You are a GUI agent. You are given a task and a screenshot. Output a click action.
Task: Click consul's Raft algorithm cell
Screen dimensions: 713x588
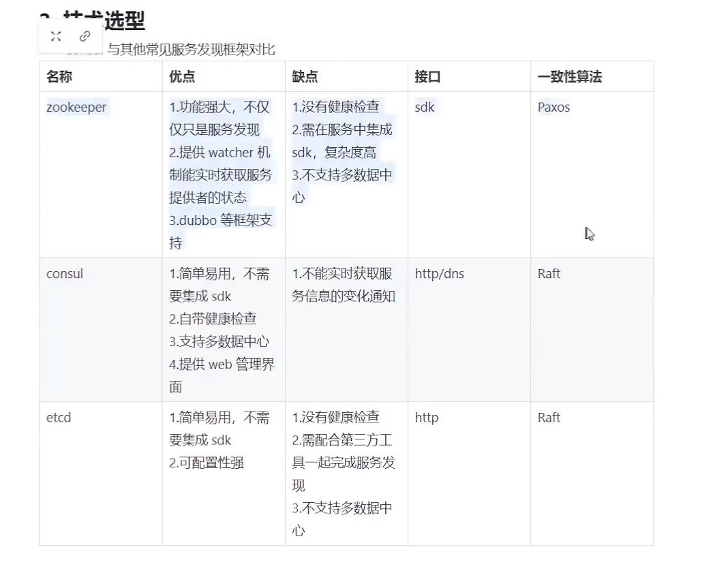[x=549, y=274]
